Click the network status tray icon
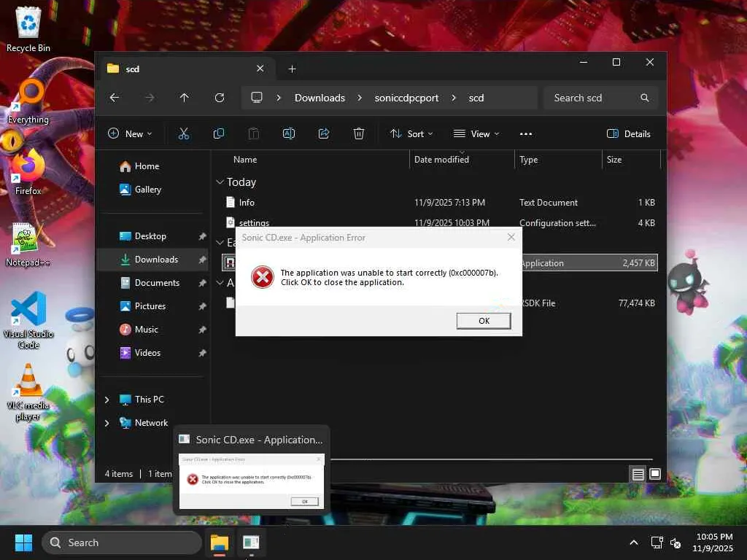This screenshot has width=747, height=560. 657,542
